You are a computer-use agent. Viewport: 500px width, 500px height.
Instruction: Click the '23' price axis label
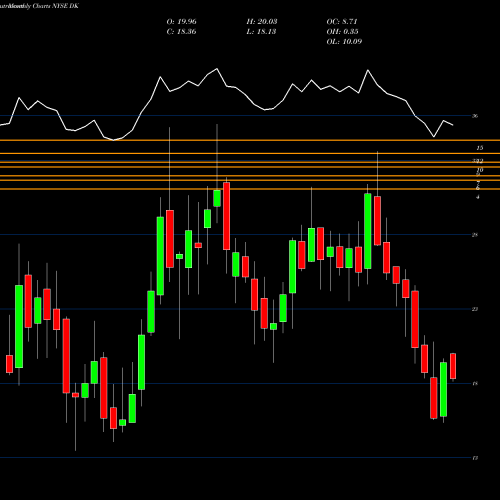475,309
